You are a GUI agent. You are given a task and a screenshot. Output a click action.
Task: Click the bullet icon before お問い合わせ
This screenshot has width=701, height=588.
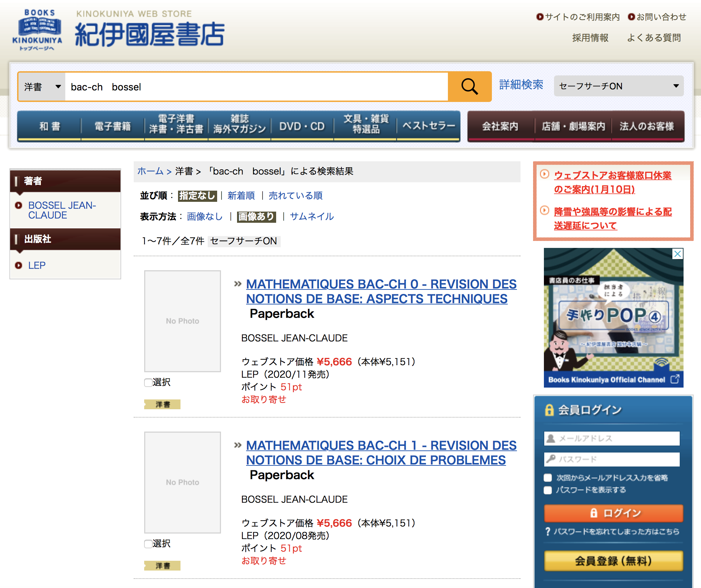[631, 17]
